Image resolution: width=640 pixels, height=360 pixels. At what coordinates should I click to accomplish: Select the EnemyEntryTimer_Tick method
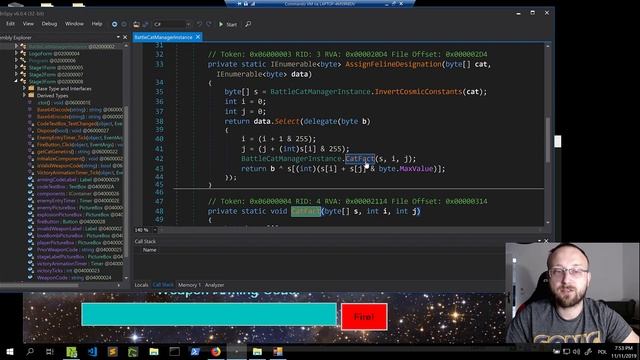point(80,138)
